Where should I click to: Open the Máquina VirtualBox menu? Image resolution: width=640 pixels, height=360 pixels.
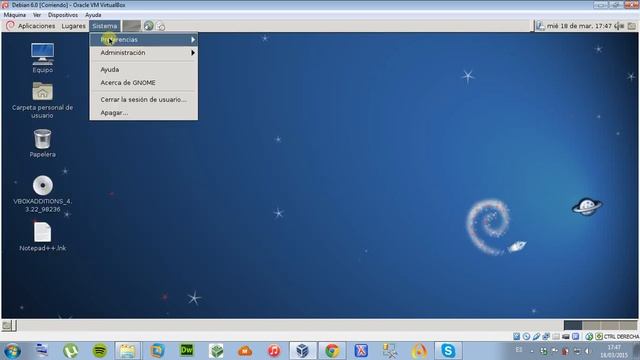15,15
